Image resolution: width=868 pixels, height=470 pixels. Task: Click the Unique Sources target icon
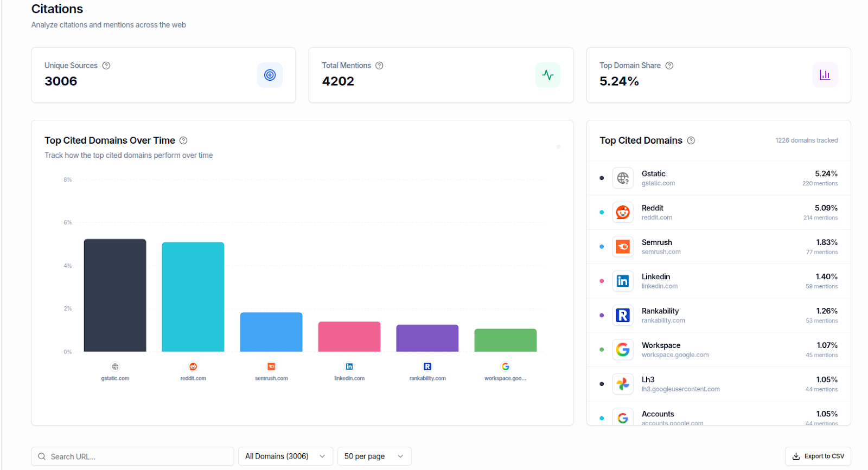[x=270, y=75]
